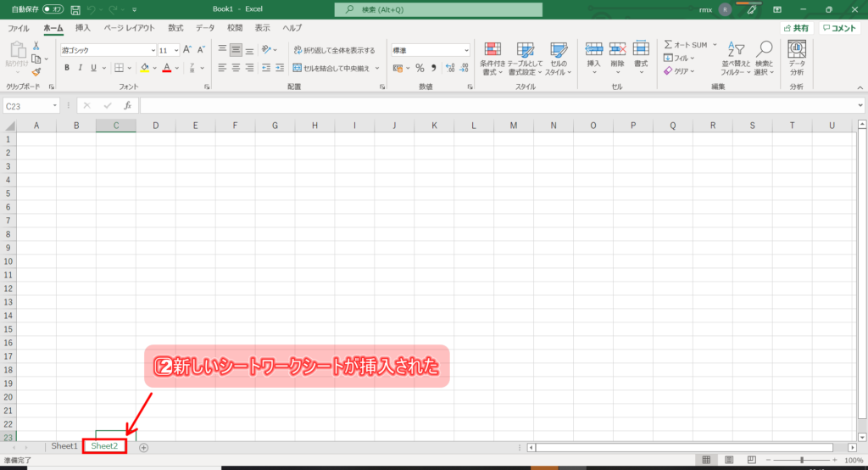
Task: Toggle italic formatting
Action: pos(81,68)
